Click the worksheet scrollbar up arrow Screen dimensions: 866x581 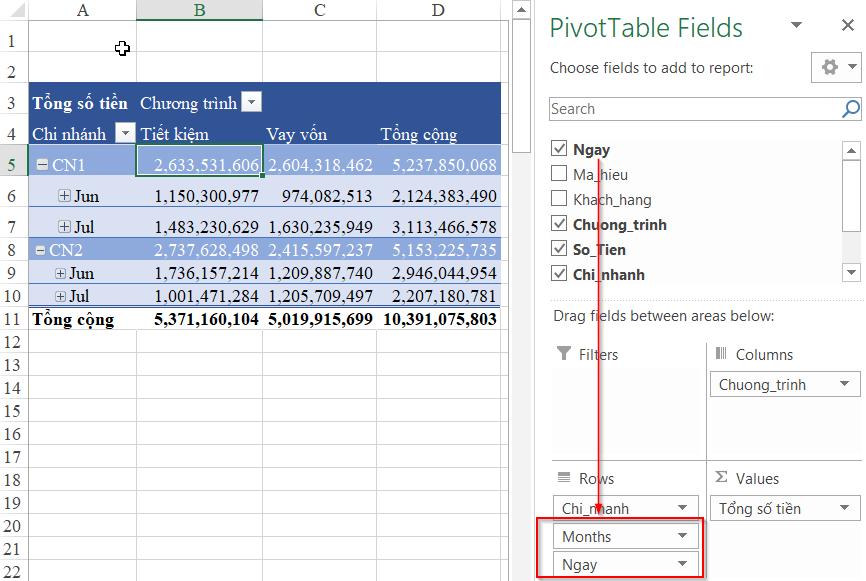[521, 10]
